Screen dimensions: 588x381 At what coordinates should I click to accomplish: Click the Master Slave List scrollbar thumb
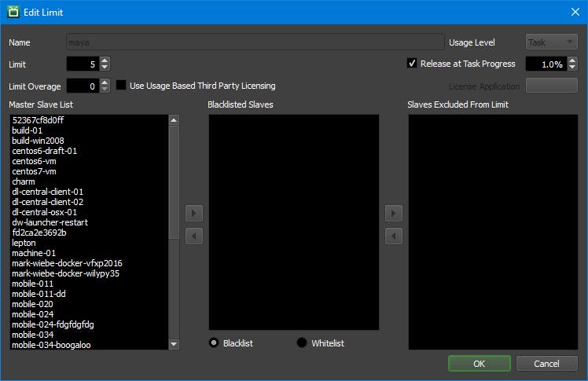174,182
